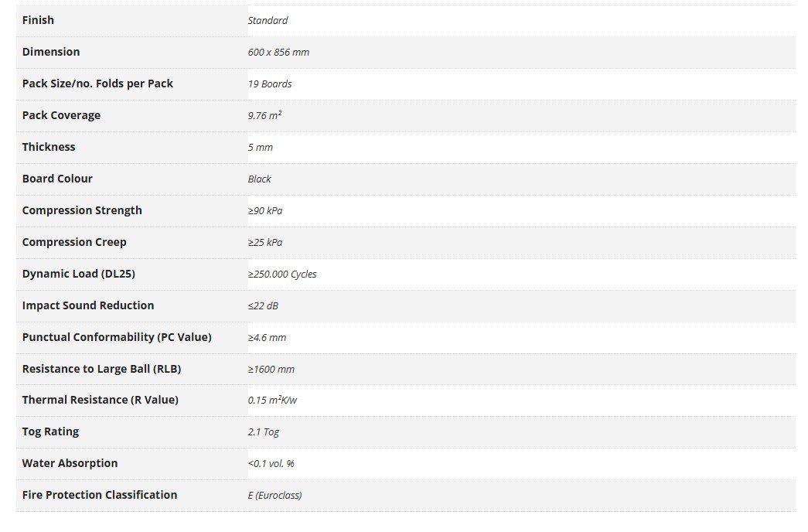Select the 2.1 Tog value
Screen dimensions: 808x532
[x=264, y=432]
